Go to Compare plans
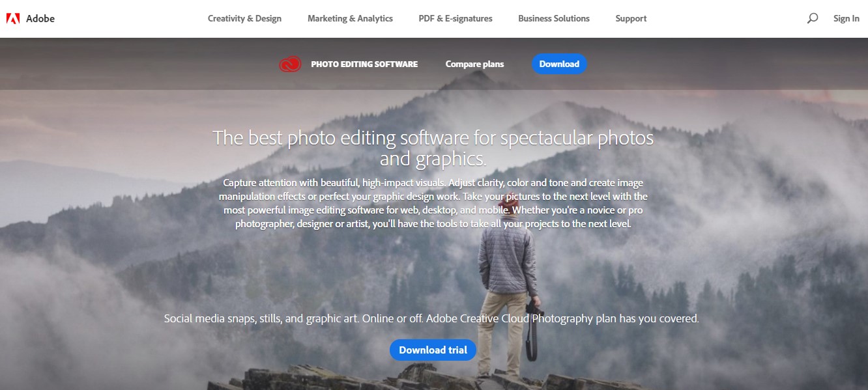Image resolution: width=868 pixels, height=390 pixels. pyautogui.click(x=474, y=64)
